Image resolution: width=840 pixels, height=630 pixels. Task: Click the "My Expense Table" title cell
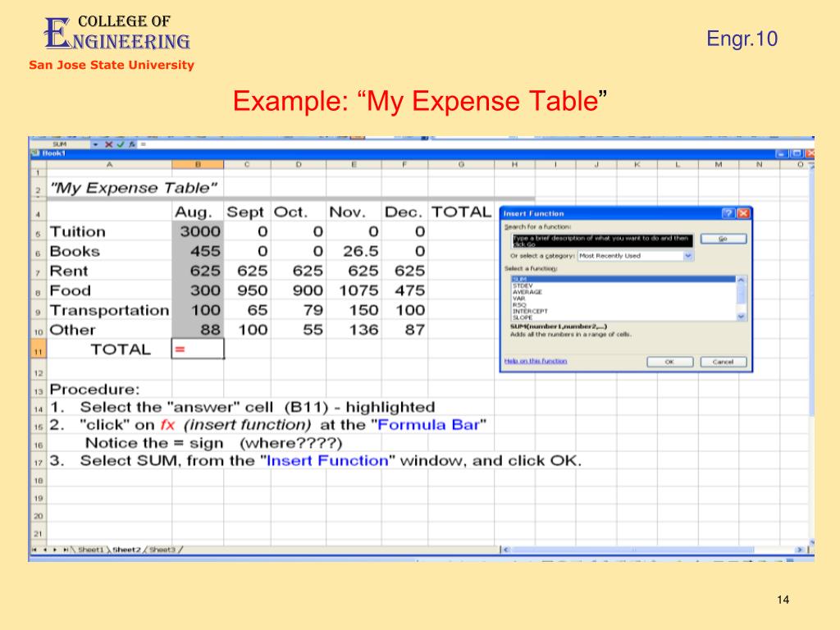[x=134, y=188]
